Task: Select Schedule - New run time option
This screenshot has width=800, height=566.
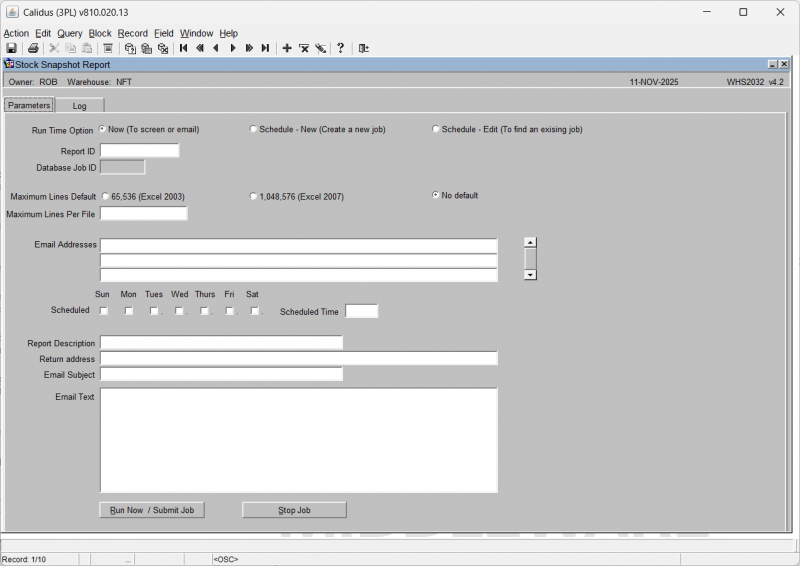Action: pos(253,129)
